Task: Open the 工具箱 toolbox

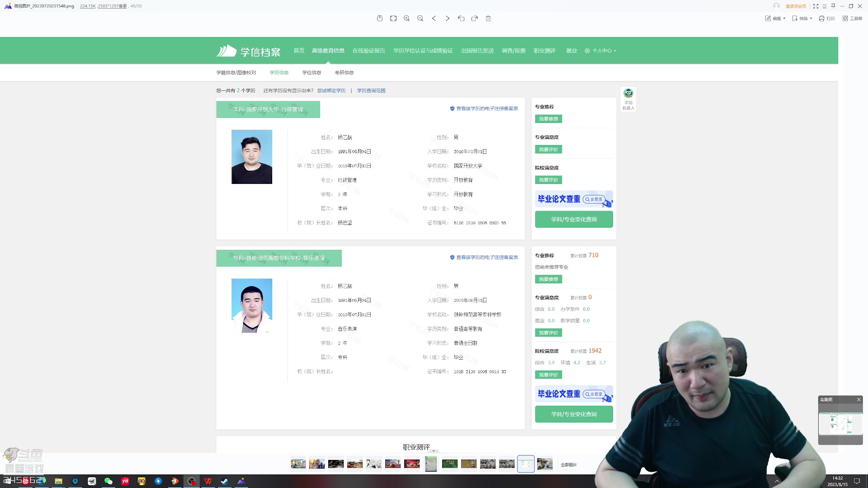Action: coord(852,19)
